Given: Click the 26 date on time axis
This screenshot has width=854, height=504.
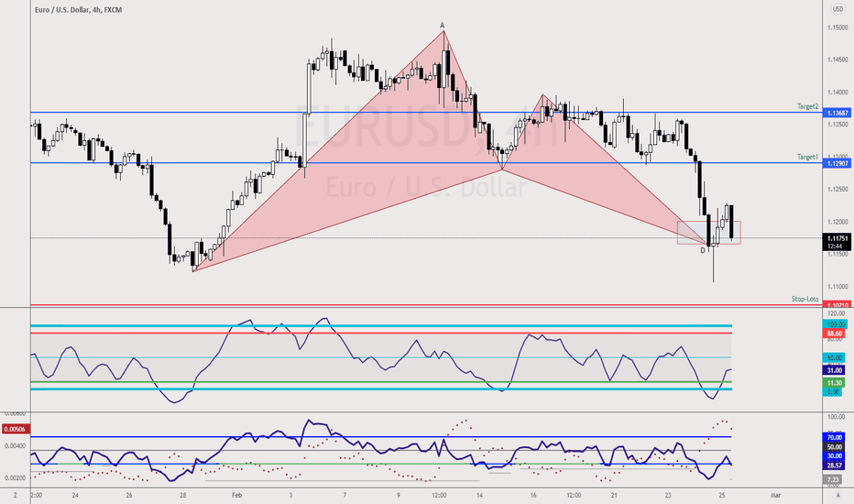Looking at the screenshot, I should (x=129, y=495).
